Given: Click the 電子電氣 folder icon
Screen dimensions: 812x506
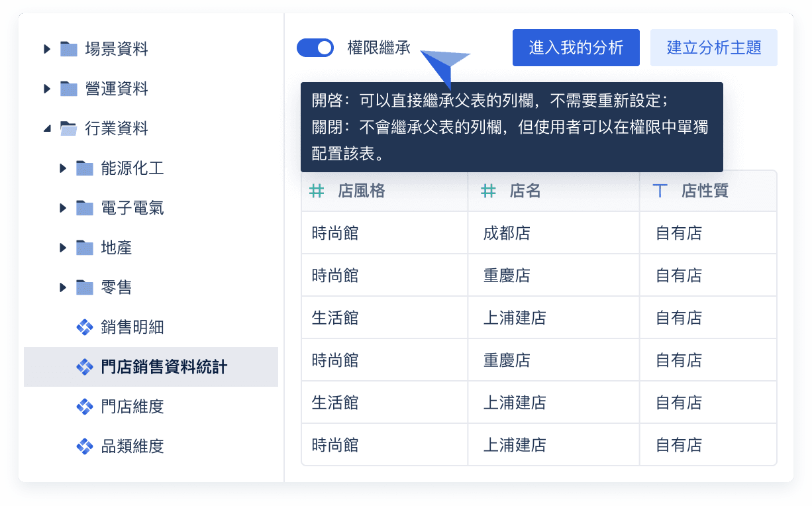Looking at the screenshot, I should coord(85,208).
